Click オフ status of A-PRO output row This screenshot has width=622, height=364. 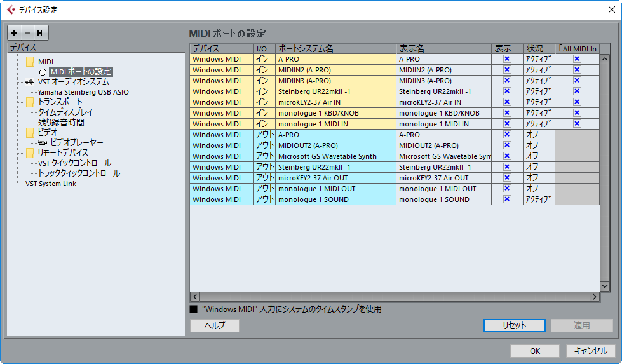coord(539,135)
